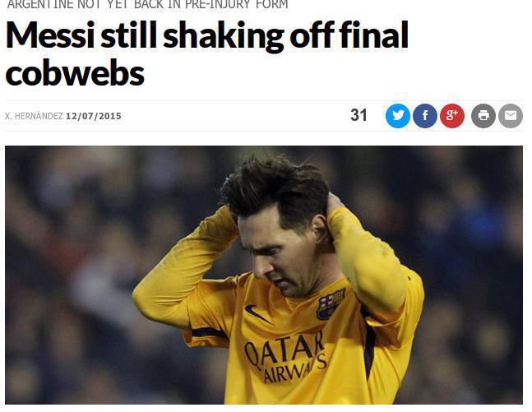532x412 pixels.
Task: Open author X. Hernández's byline
Action: [x=34, y=116]
